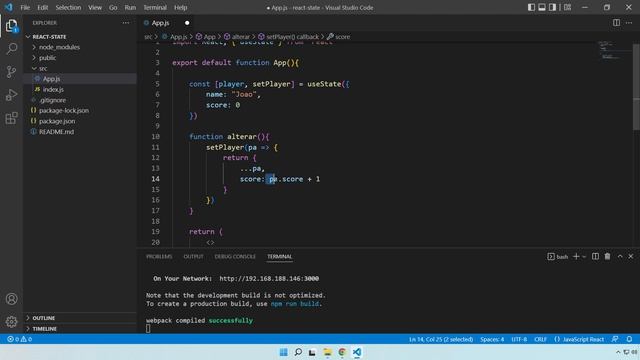Open Chrome from the taskbar
640x360 pixels.
click(x=342, y=352)
